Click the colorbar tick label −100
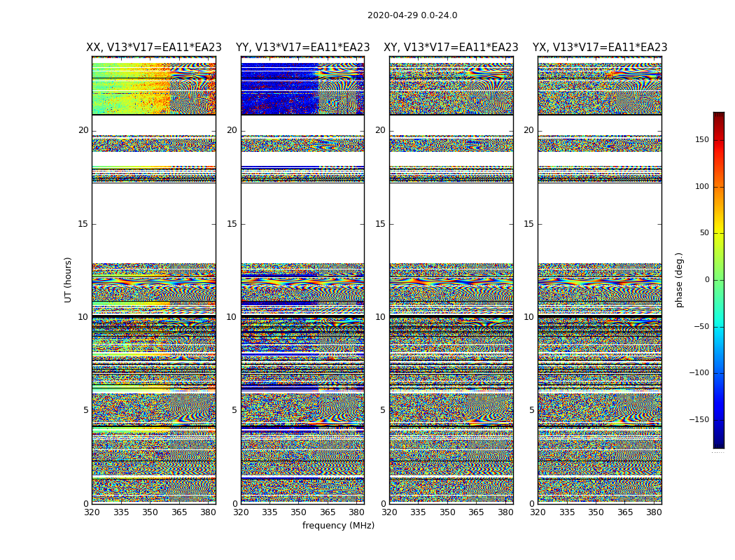This screenshot has height=560, width=735. coord(699,373)
